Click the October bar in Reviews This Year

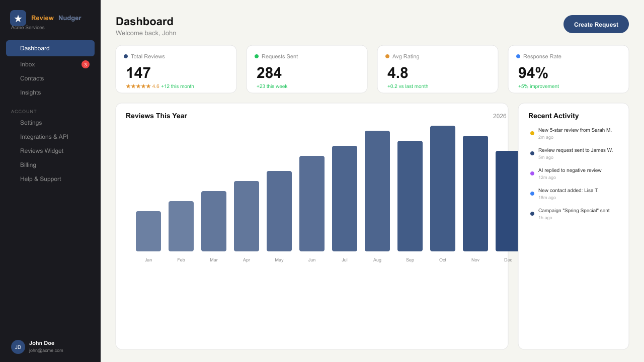442,189
